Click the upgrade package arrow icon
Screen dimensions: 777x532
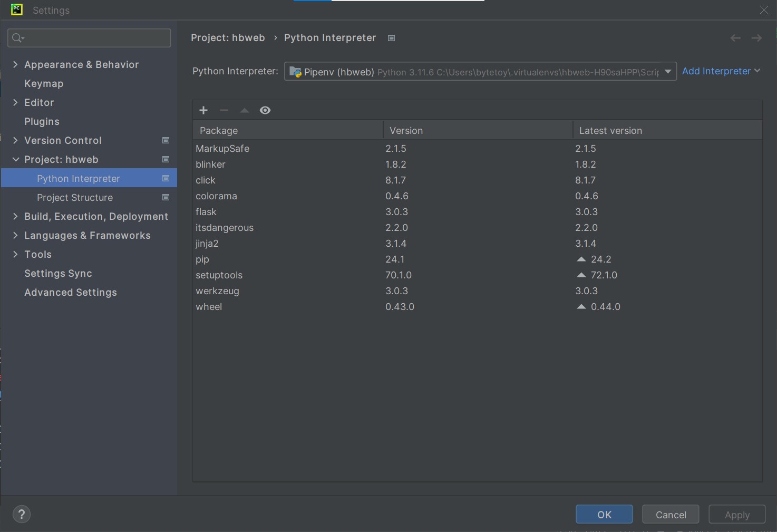[x=245, y=110]
